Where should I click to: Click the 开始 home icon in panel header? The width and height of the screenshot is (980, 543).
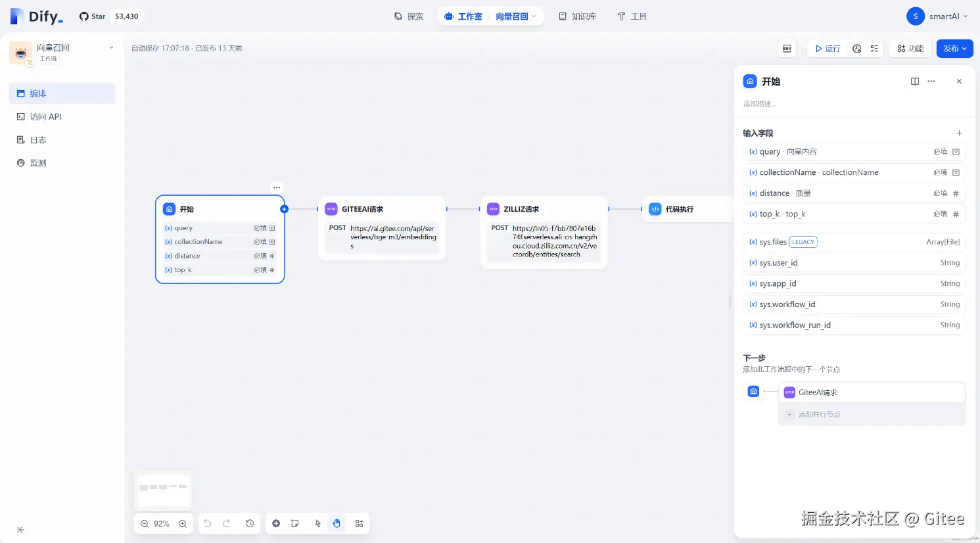pos(750,82)
